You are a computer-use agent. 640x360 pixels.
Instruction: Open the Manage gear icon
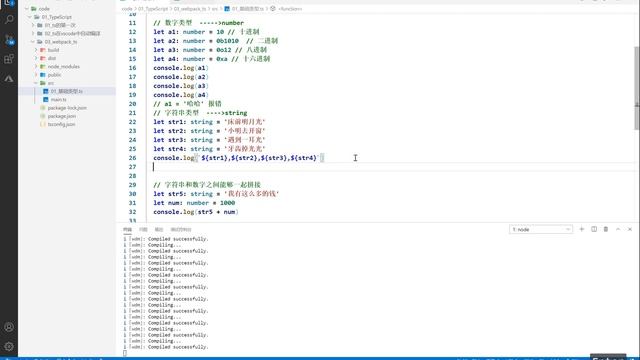point(9,347)
